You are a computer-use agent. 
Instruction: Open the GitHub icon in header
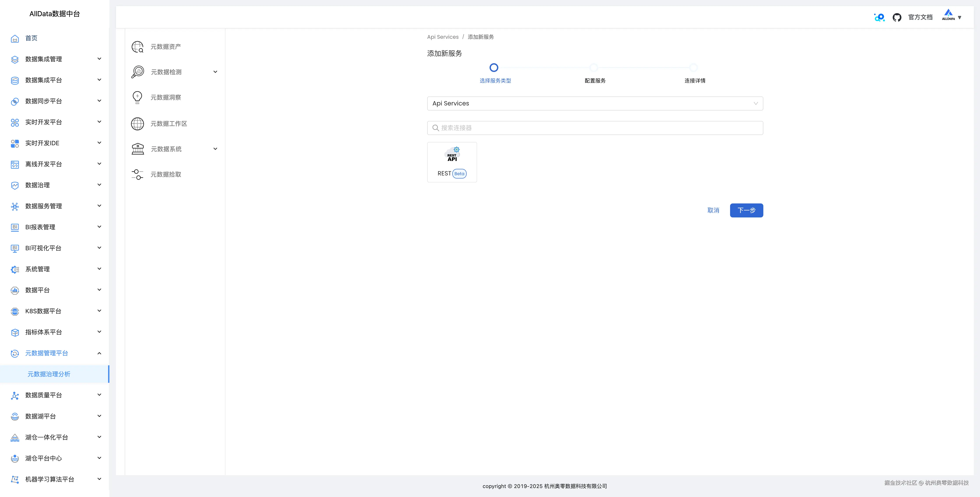[897, 17]
